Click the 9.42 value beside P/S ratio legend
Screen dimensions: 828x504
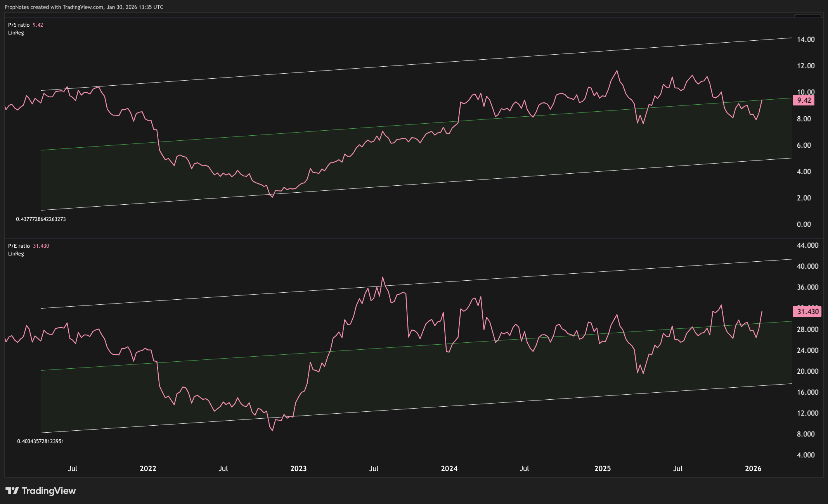point(38,25)
